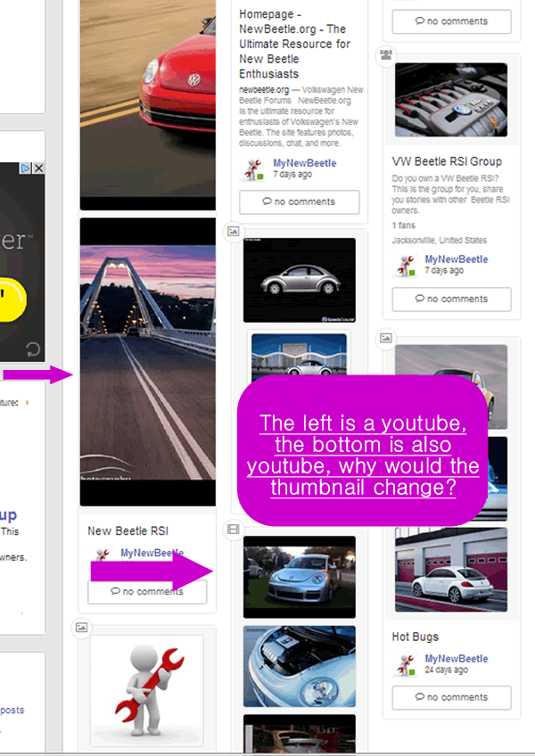Click '7 days ago' under homepage post

[x=292, y=174]
